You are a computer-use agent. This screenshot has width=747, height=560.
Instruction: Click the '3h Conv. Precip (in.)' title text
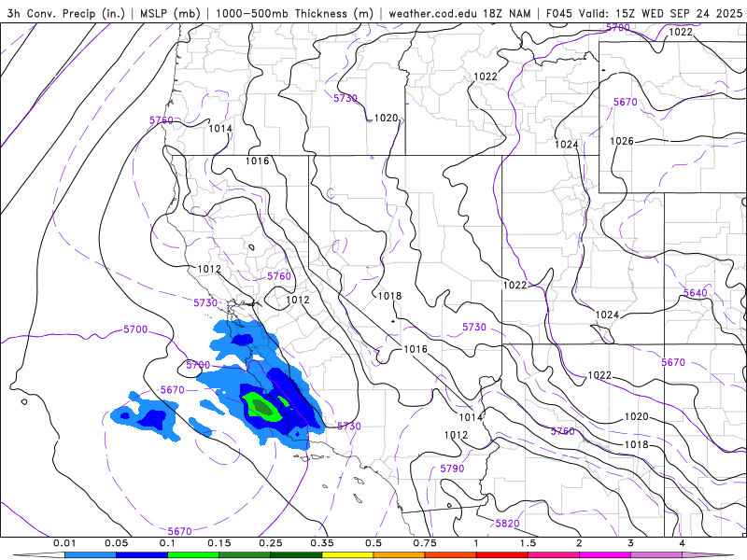pyautogui.click(x=65, y=13)
